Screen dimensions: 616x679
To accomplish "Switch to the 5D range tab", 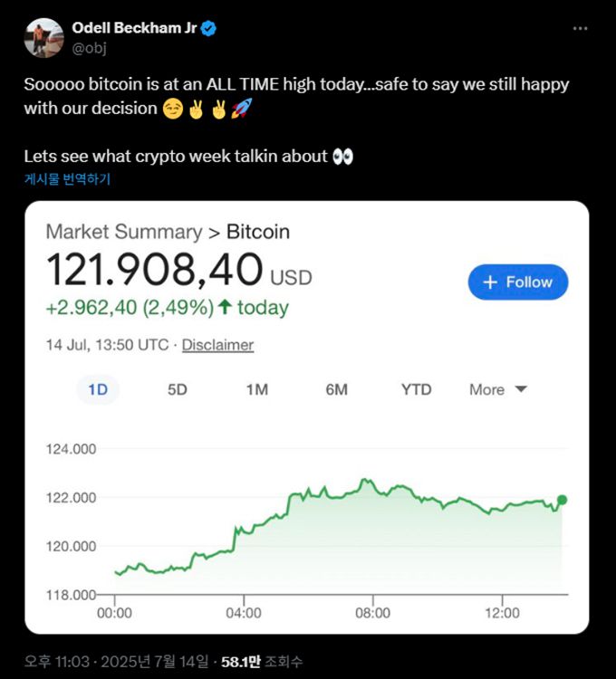I will tap(178, 389).
